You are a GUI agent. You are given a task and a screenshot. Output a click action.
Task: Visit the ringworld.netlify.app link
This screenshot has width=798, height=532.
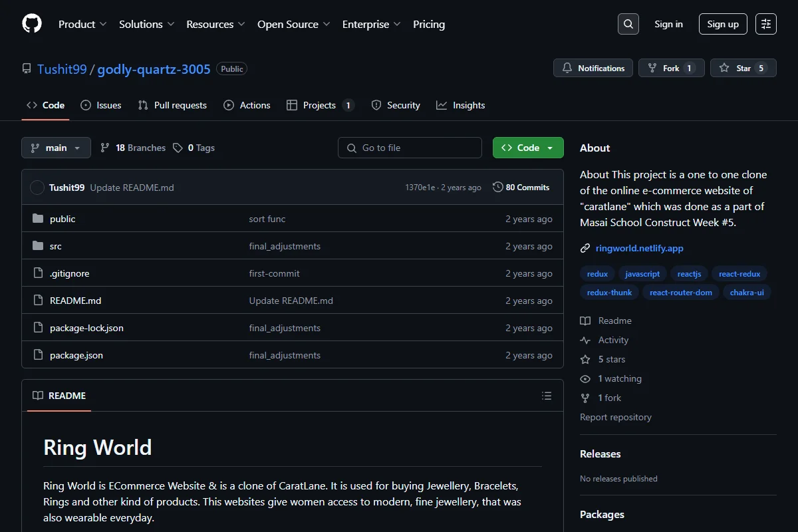coord(640,248)
